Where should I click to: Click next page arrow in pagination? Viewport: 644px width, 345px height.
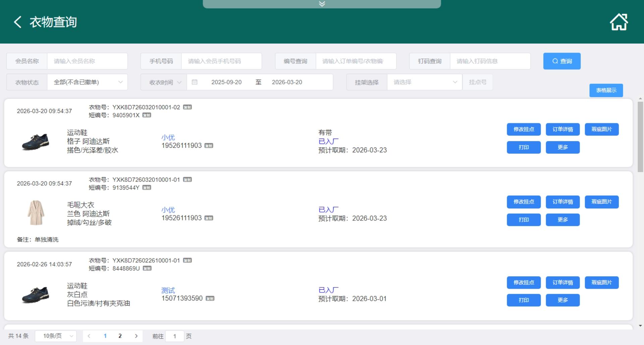click(x=136, y=336)
